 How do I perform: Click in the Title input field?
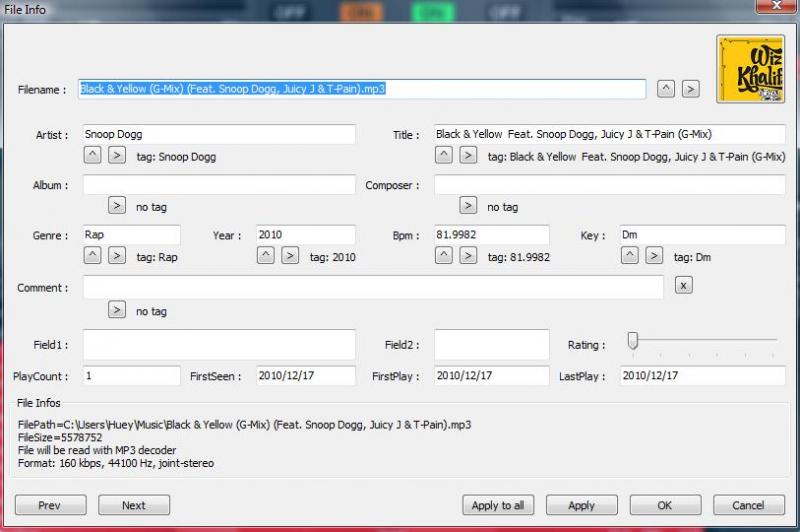click(610, 134)
